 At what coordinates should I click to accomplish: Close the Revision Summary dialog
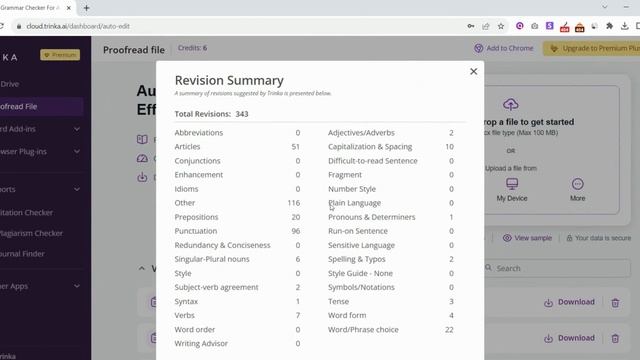(473, 72)
